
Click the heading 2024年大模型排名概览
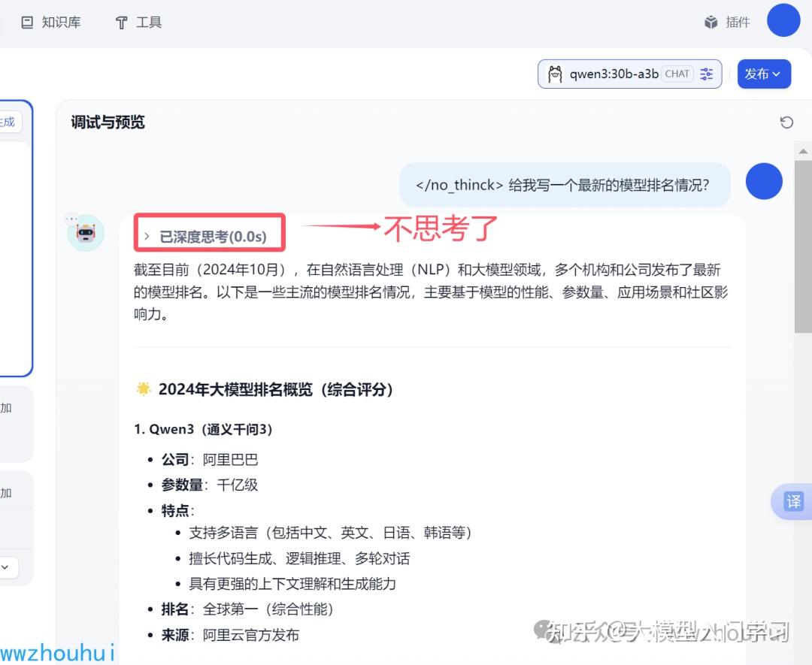pos(275,389)
